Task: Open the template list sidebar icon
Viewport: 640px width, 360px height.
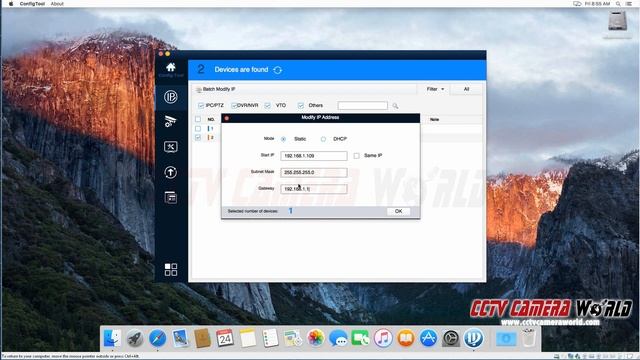Action: (x=171, y=198)
